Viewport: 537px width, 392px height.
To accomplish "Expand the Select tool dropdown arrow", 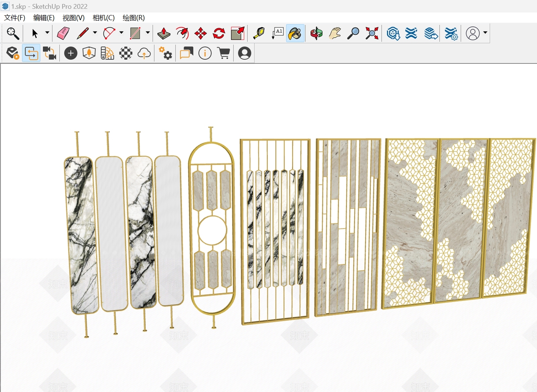I will click(x=47, y=33).
